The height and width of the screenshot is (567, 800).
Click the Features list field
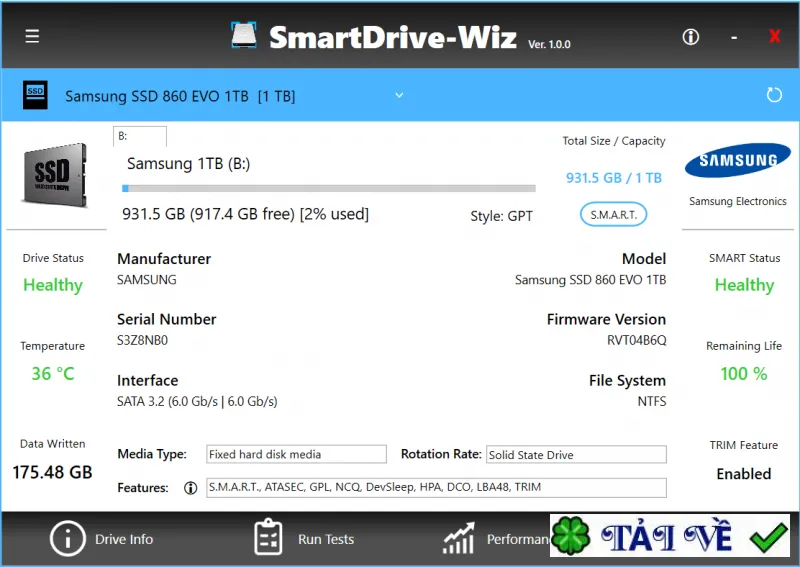(436, 487)
